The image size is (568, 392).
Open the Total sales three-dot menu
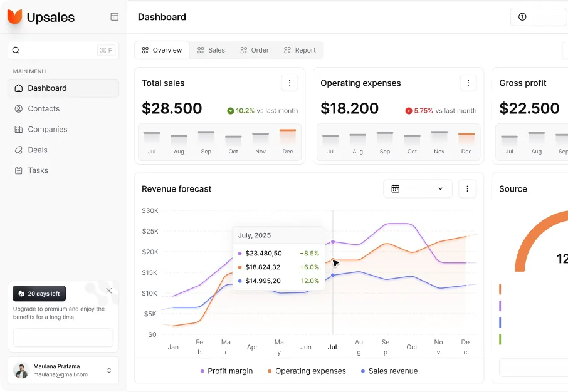point(290,83)
